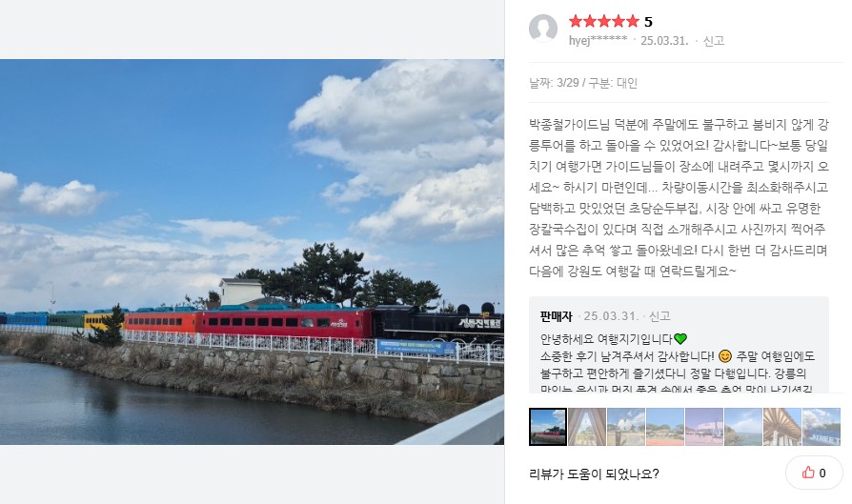Click the helpful count number 0
852x504 pixels.
pyautogui.click(x=822, y=474)
